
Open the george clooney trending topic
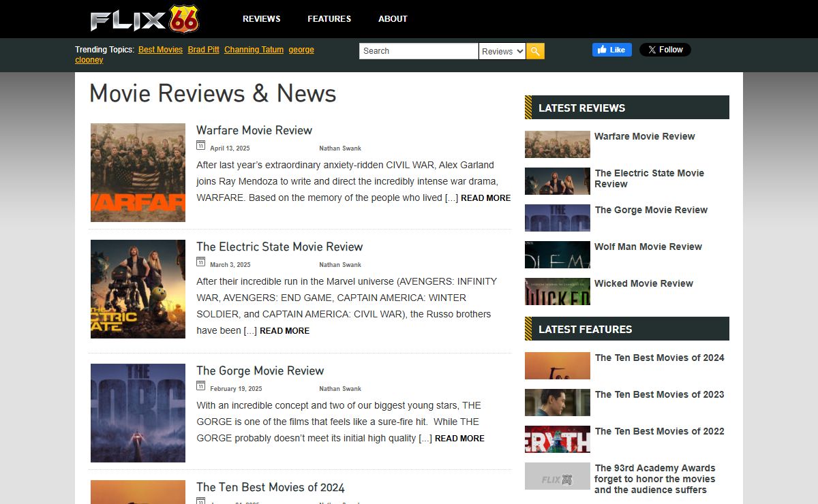pos(301,50)
